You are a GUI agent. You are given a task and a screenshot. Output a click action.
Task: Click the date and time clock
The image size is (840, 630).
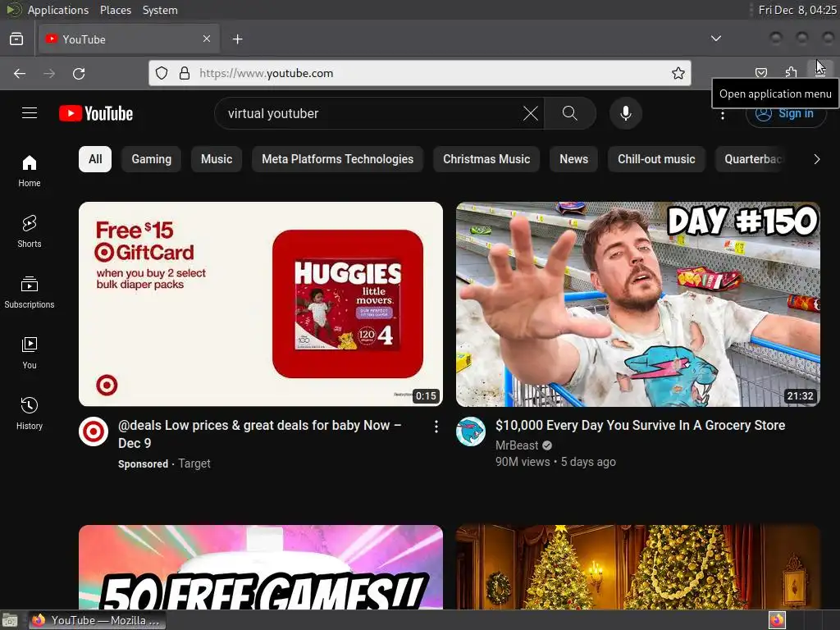797,10
